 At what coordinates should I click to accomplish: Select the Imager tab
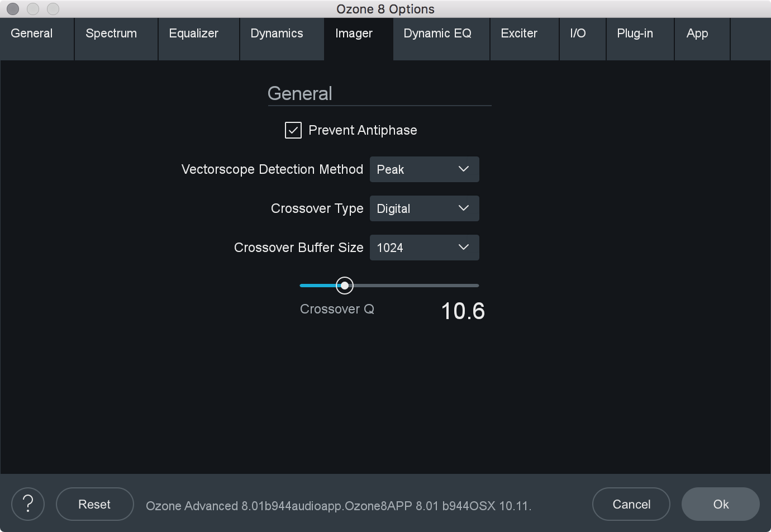(359, 39)
